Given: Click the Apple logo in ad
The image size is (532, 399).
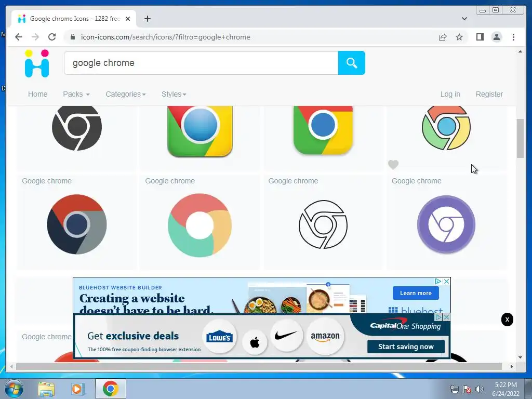Looking at the screenshot, I should pyautogui.click(x=255, y=343).
